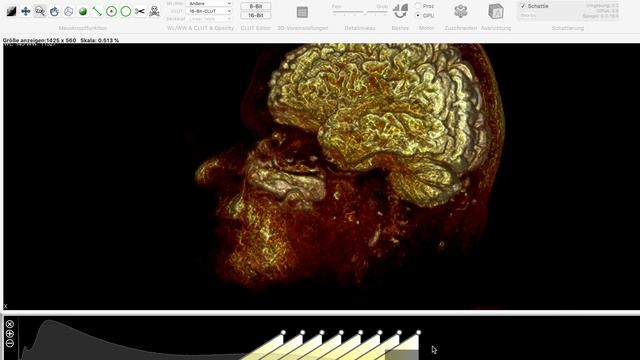Enable the Proz engine option

pos(418,6)
